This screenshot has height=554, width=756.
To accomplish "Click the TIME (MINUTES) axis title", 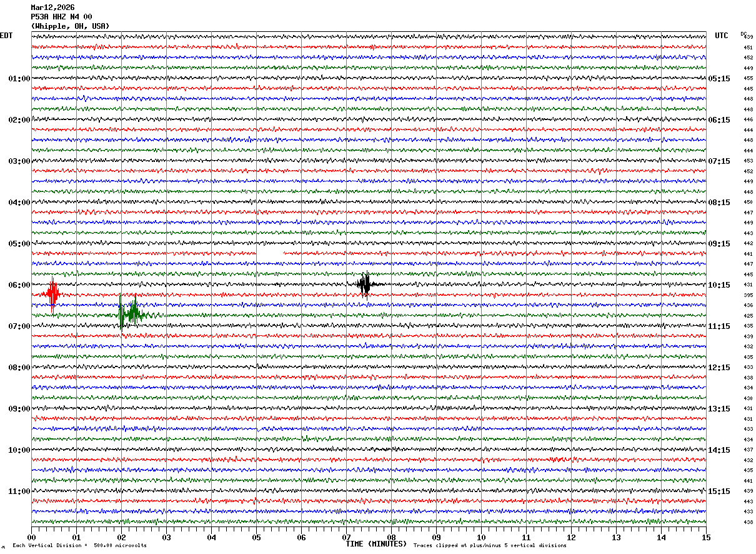I will tap(376, 544).
